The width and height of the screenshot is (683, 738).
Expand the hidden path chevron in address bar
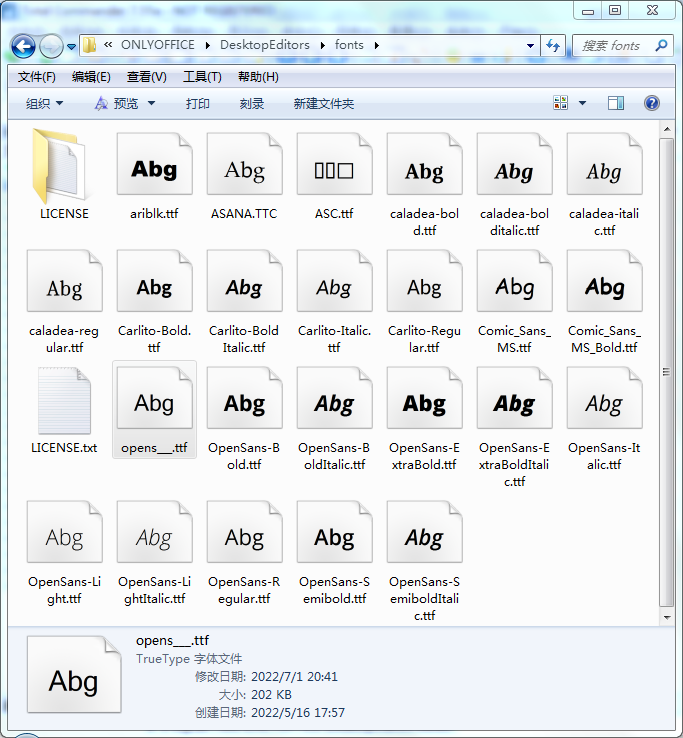108,45
